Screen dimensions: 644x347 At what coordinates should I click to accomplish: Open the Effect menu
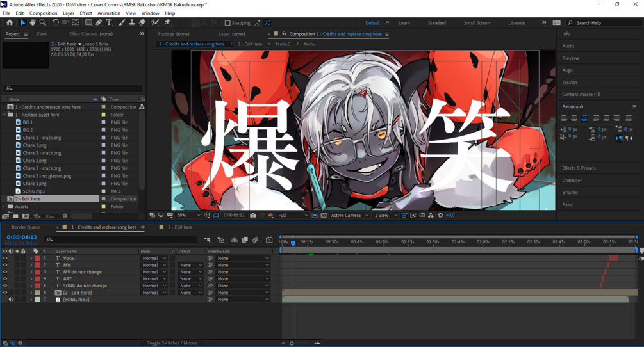pos(86,13)
